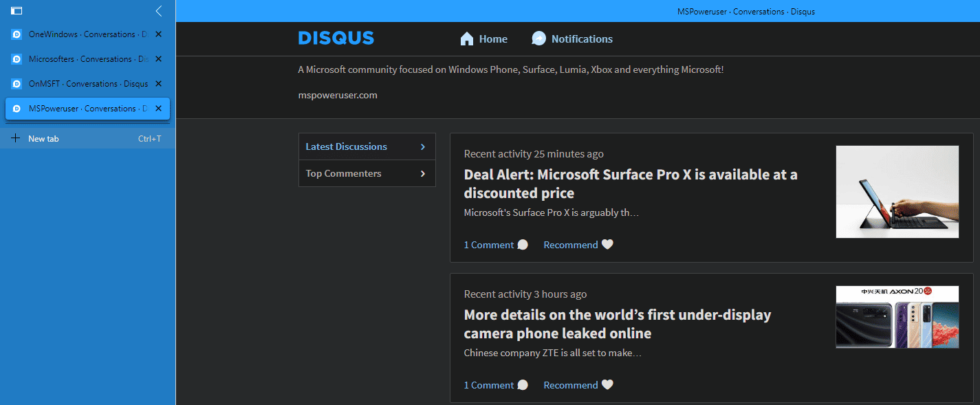
Task: Click the tab actions icon above the vertical tabs
Action: 17,11
